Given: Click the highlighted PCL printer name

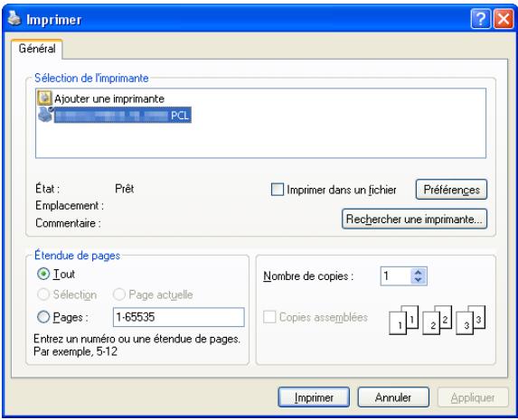Looking at the screenshot, I should tap(123, 116).
